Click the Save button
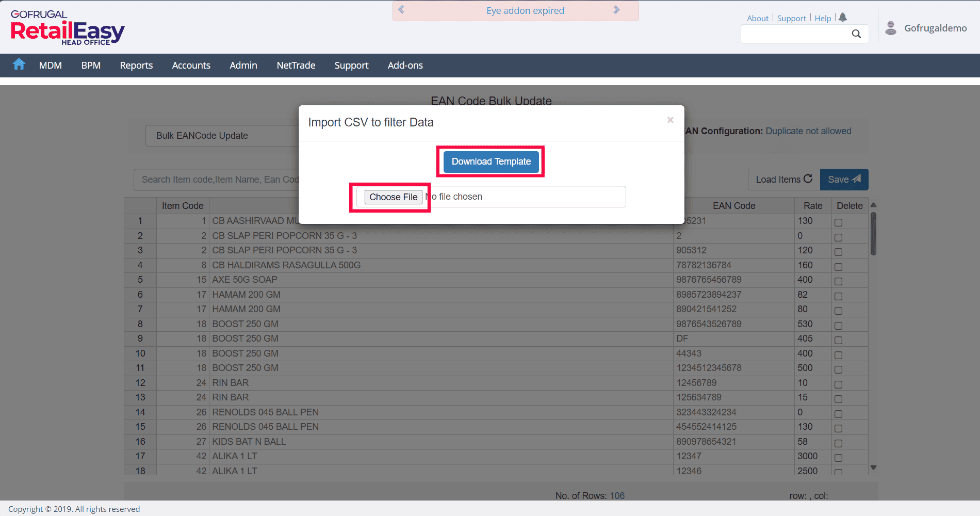 tap(844, 180)
